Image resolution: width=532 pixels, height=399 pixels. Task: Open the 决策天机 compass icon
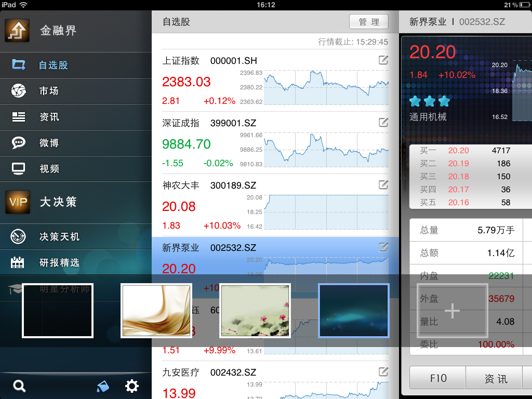click(x=18, y=236)
